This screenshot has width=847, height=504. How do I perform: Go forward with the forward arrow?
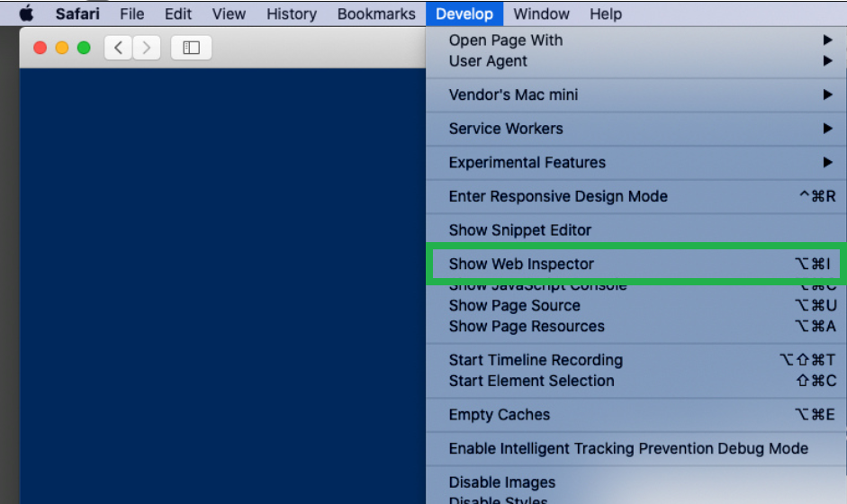147,48
